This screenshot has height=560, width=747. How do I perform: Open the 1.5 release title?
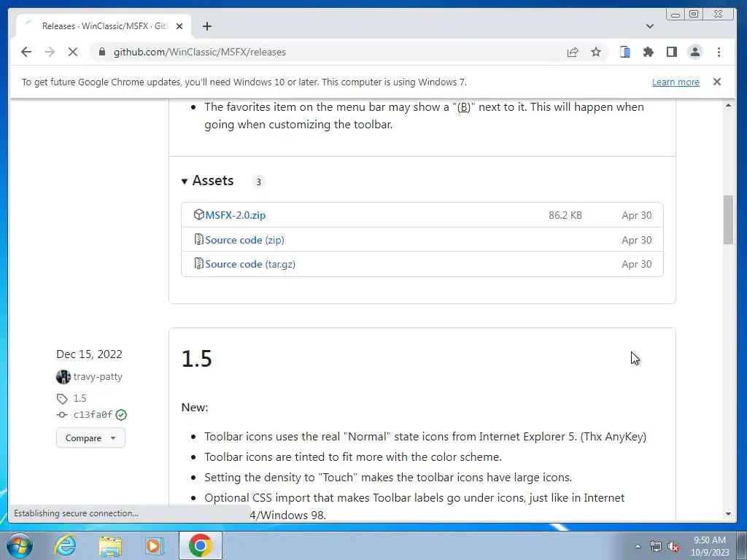[x=197, y=359]
